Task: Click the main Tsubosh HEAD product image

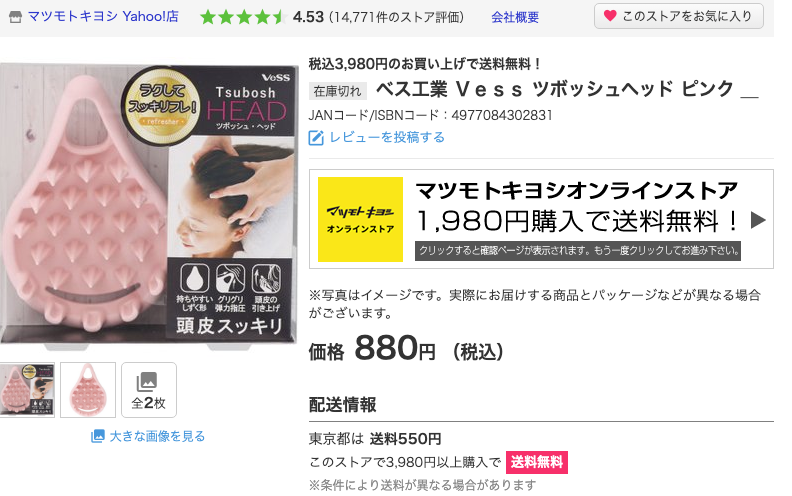Action: pyautogui.click(x=149, y=204)
